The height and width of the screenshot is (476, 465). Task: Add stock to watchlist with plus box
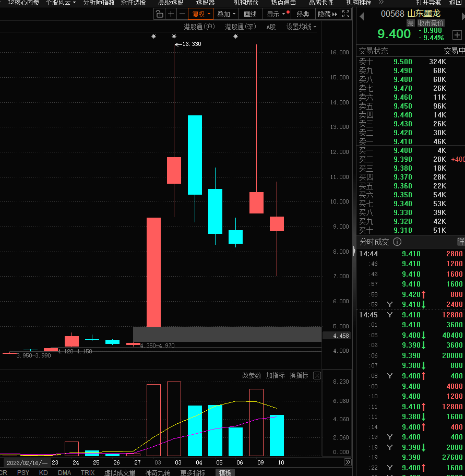pos(457,35)
